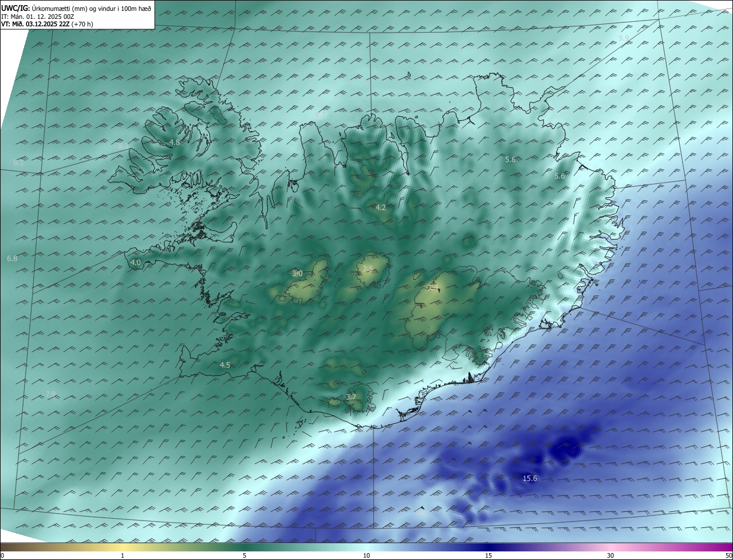Viewport: 733px width, 560px height.
Task: Click the 9.3 value label
Action: 320,115
